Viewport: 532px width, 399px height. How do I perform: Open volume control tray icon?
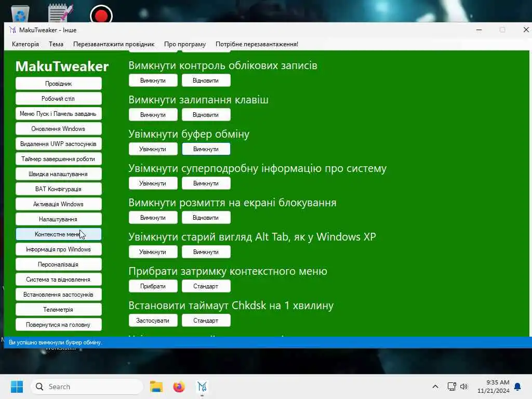(x=464, y=387)
